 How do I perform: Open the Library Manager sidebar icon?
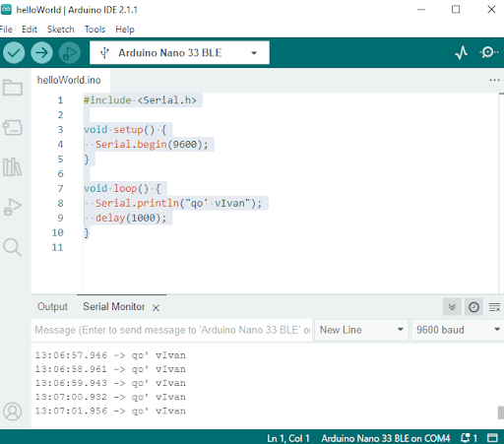tap(13, 167)
